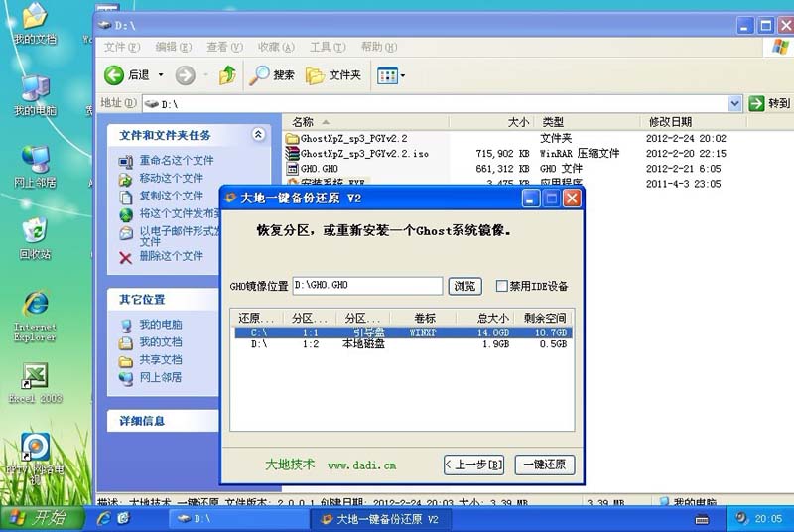
Task: Select the GhostXpZ_sp3_PGYv2.2.iso archive icon
Action: click(292, 153)
